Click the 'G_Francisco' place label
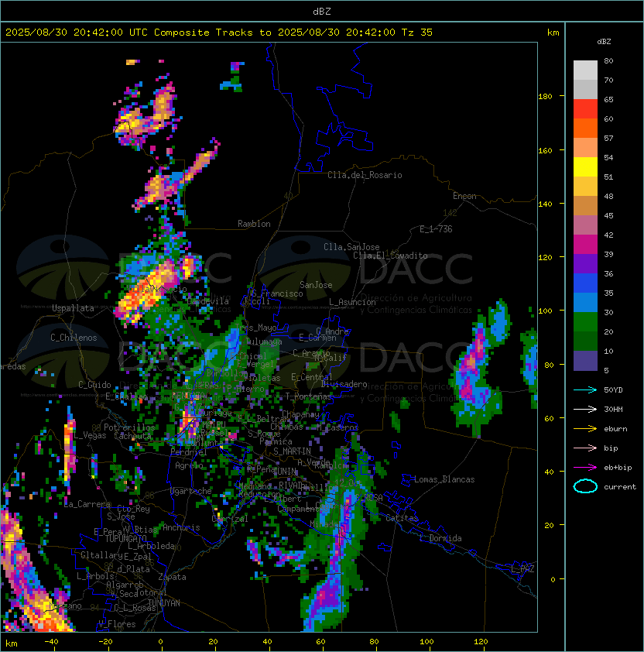This screenshot has width=644, height=652. pyautogui.click(x=277, y=293)
